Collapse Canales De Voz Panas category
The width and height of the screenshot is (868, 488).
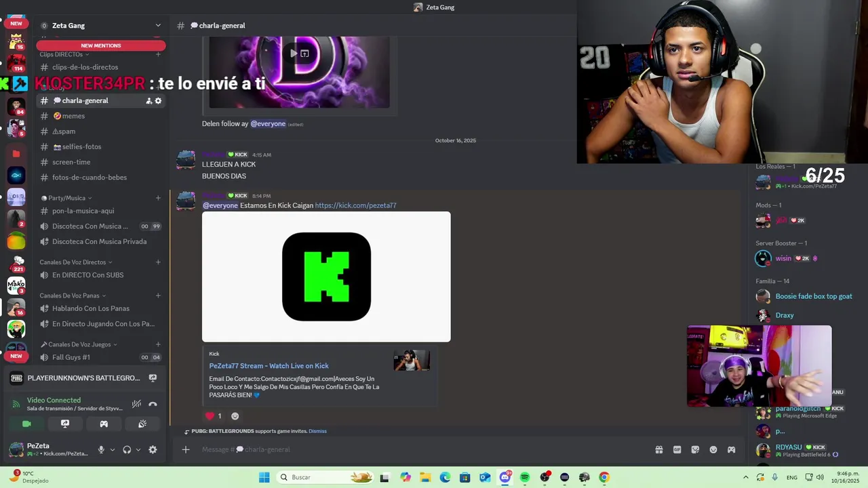click(73, 296)
